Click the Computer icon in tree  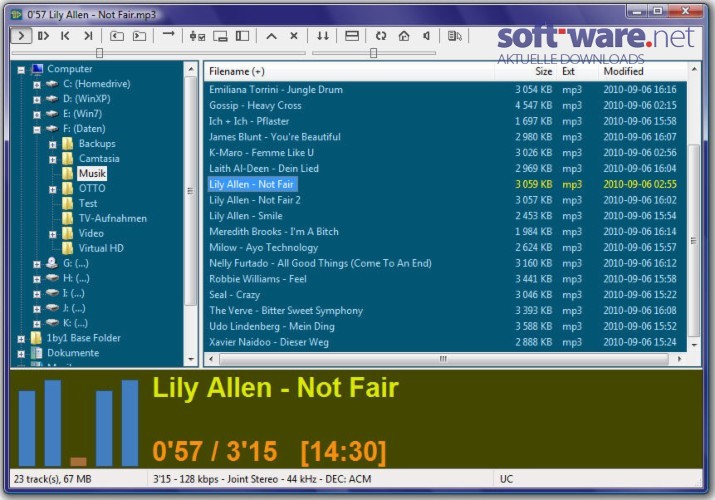pos(37,69)
